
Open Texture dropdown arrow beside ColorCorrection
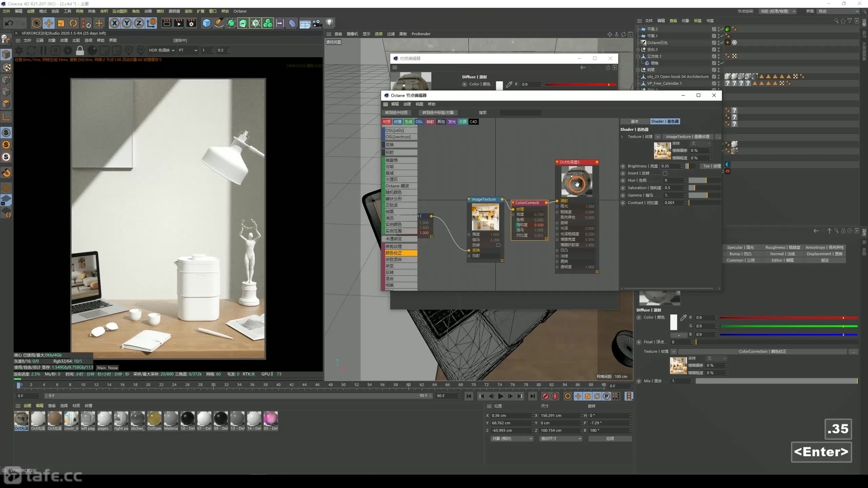674,351
